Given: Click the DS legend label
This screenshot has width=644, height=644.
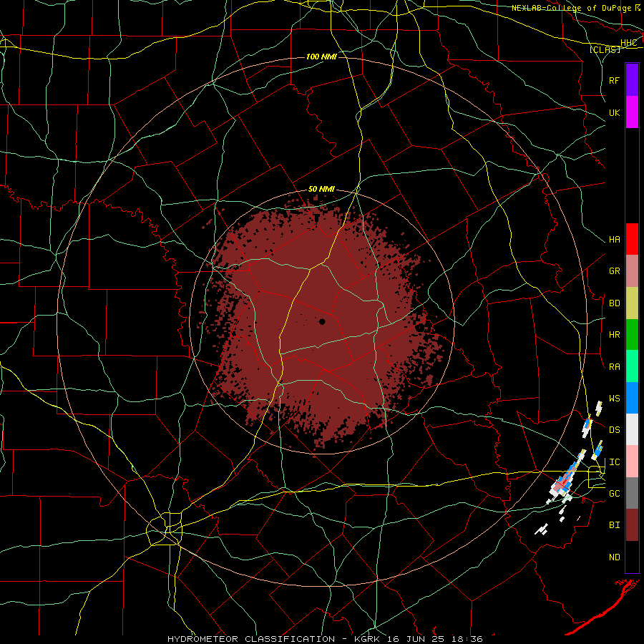Looking at the screenshot, I should [x=614, y=430].
